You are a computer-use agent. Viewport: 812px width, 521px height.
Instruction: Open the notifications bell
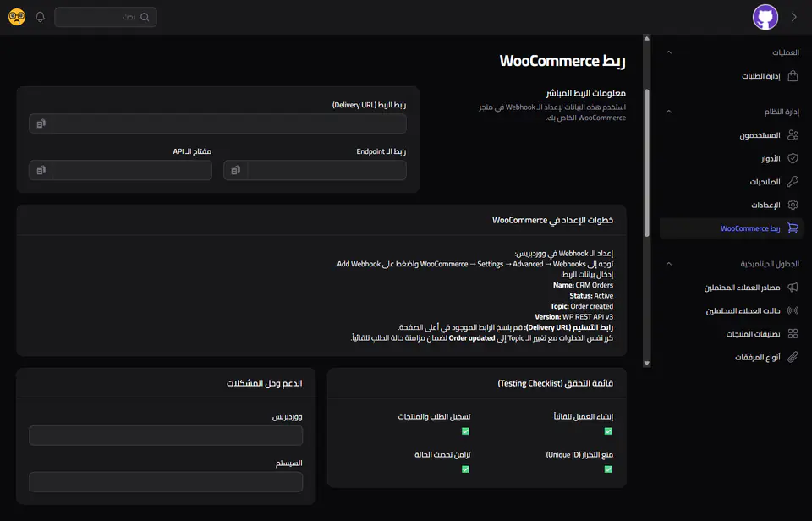(x=40, y=17)
